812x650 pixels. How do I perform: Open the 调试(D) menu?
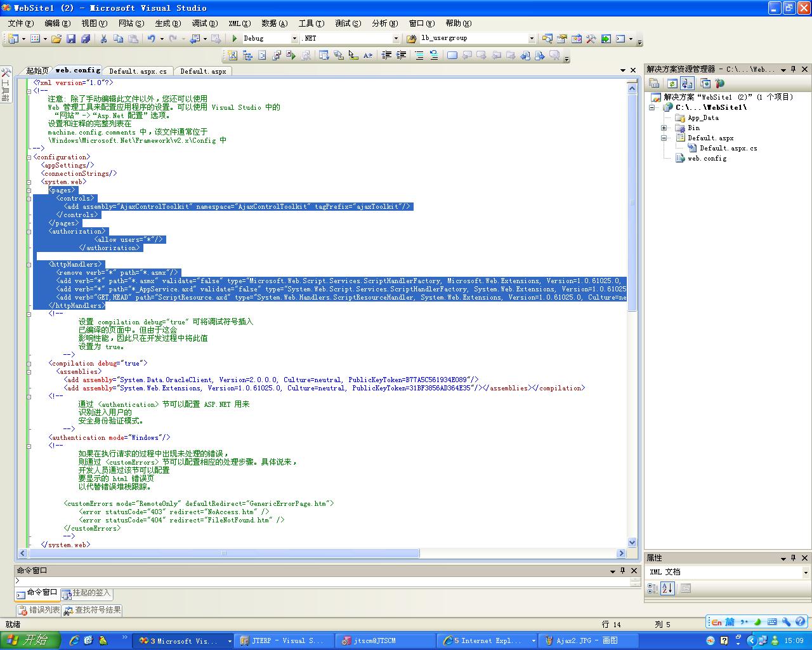point(204,23)
